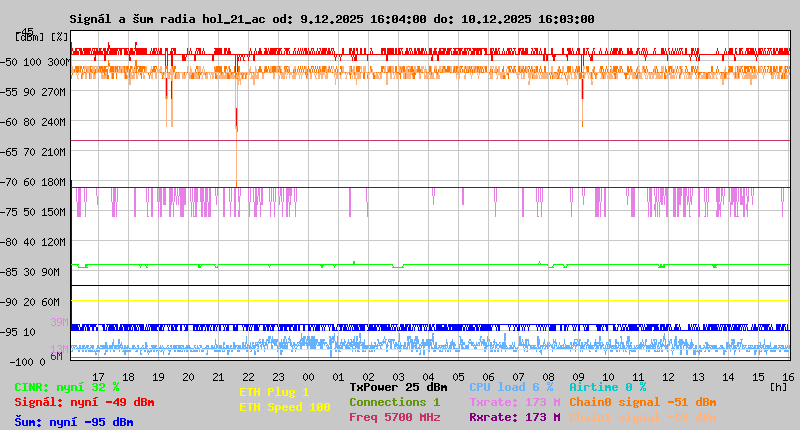Image resolution: width=800 pixels, height=430 pixels.
Task: Select the purple 'Rxrate: 173 M' legend entry
Action: point(514,417)
